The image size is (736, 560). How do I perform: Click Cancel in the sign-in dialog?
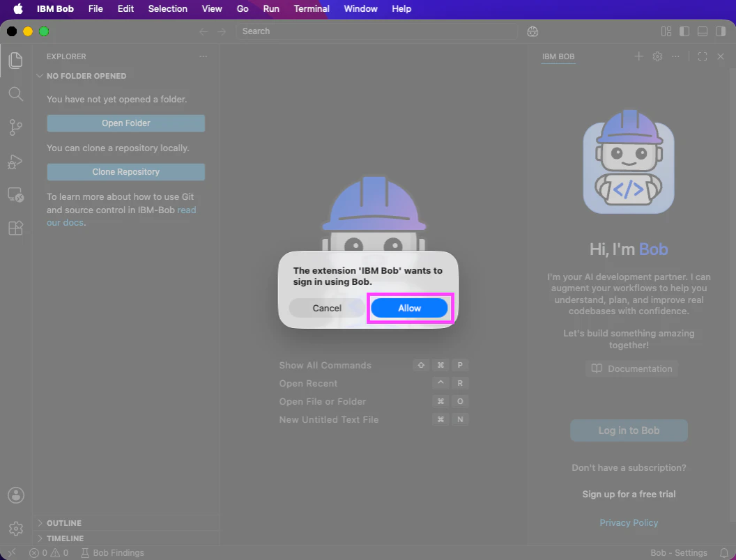coord(327,308)
